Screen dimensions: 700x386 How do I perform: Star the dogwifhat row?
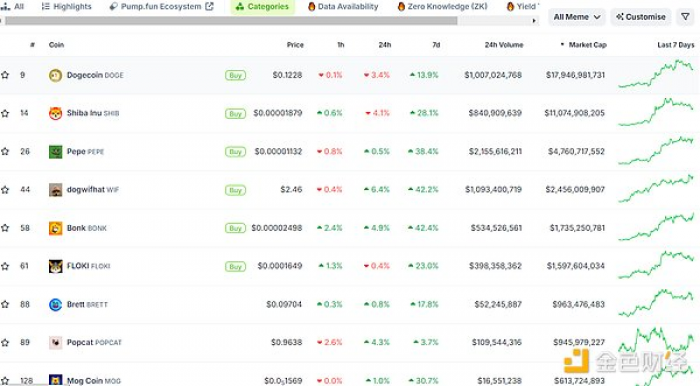(5, 190)
